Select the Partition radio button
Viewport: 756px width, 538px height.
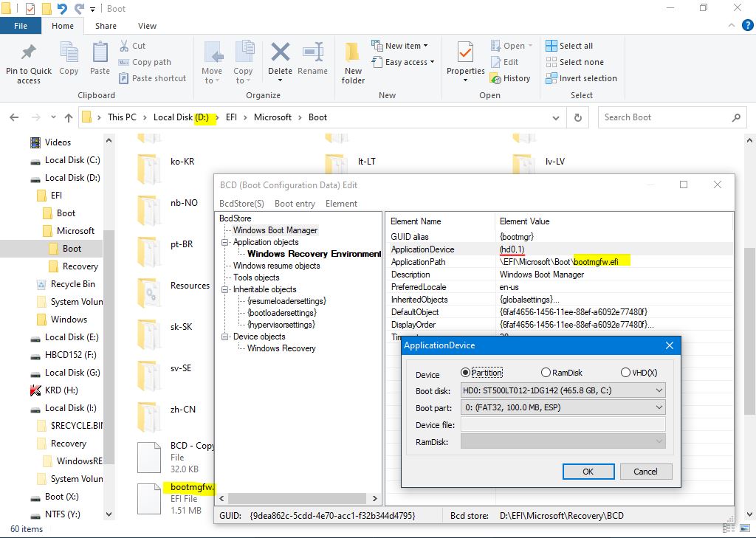465,373
